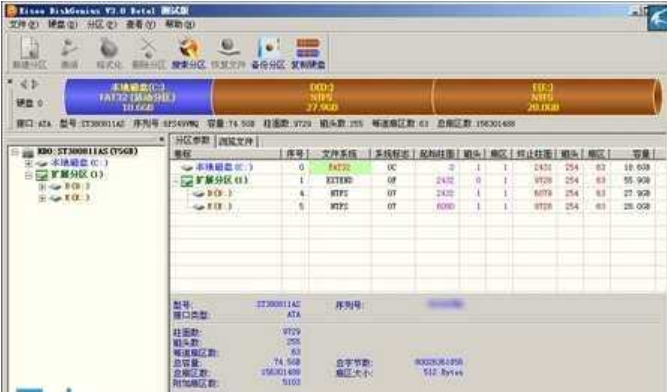This screenshot has width=667, height=392.
Task: Click the green FAT32 file system cell
Action: click(340, 168)
